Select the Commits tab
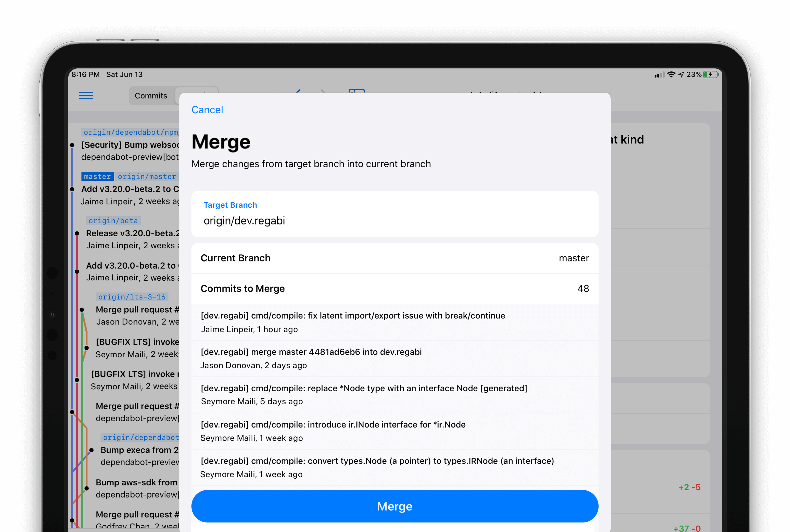Image resolution: width=790 pixels, height=532 pixels. [151, 96]
